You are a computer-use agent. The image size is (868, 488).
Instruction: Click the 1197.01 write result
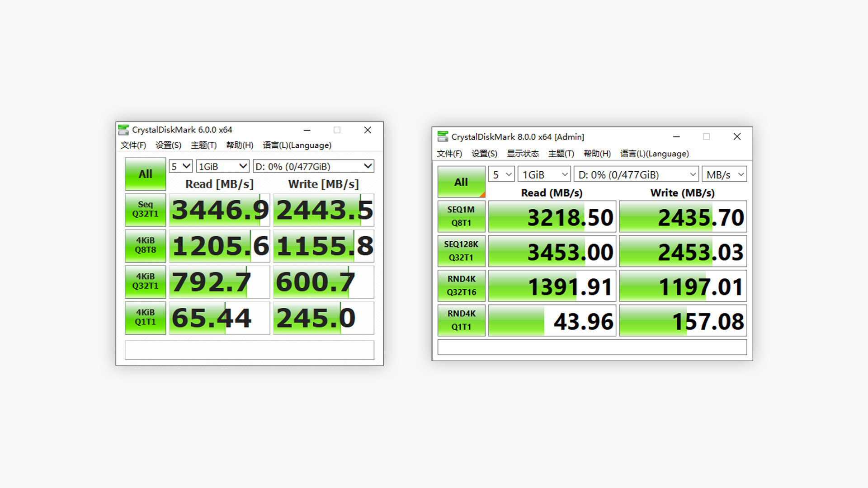[x=683, y=286]
